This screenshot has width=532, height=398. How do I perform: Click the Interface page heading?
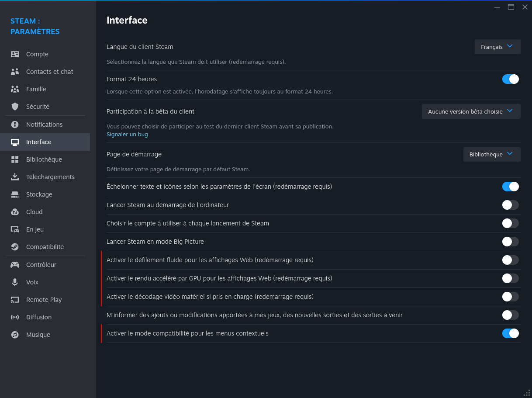pos(127,20)
